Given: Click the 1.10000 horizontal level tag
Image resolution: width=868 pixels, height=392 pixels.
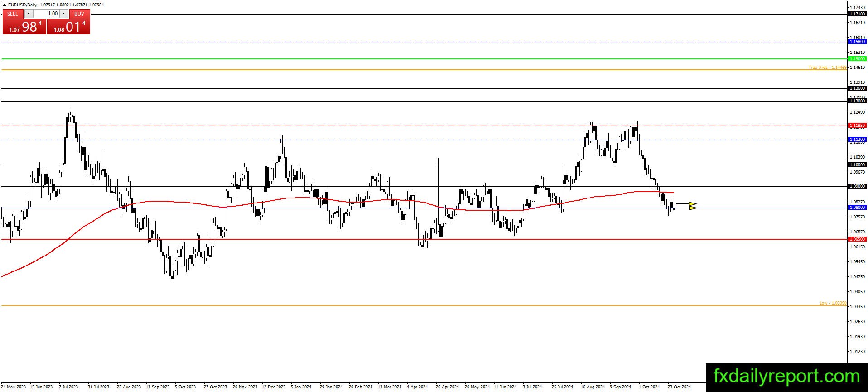Looking at the screenshot, I should (x=857, y=165).
